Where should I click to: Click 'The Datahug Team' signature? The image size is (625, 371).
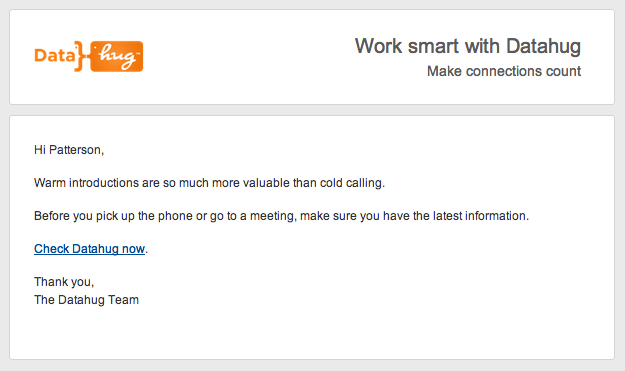click(86, 300)
